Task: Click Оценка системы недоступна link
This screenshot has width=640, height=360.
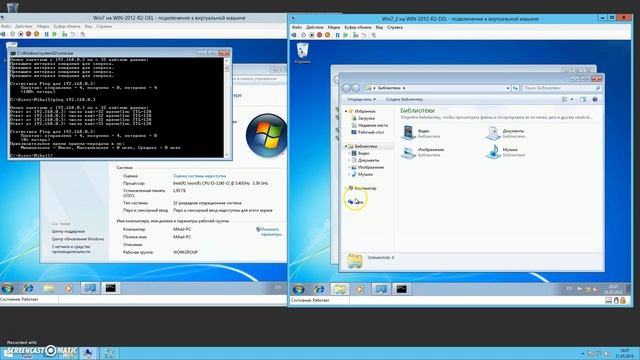Action: (200, 176)
